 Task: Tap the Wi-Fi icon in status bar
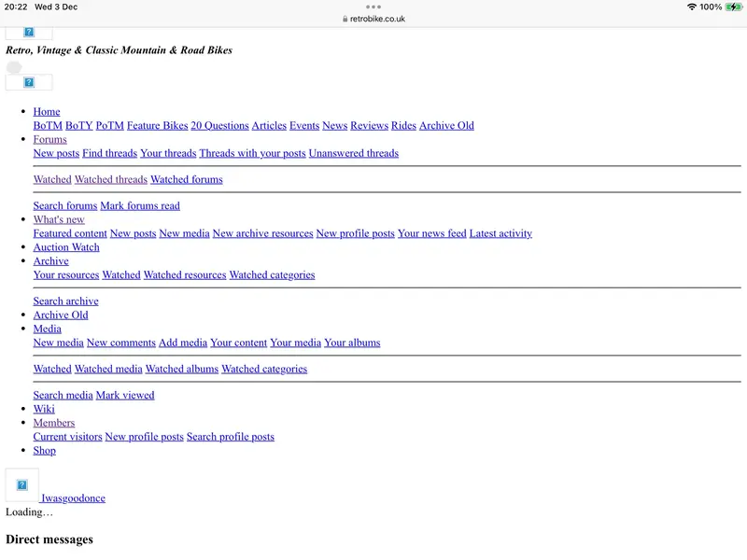pos(691,7)
